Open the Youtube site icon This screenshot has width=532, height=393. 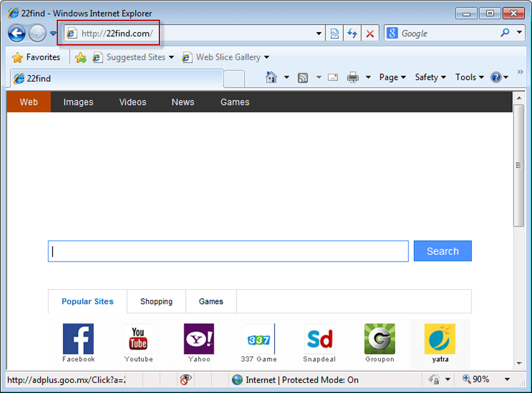(139, 339)
